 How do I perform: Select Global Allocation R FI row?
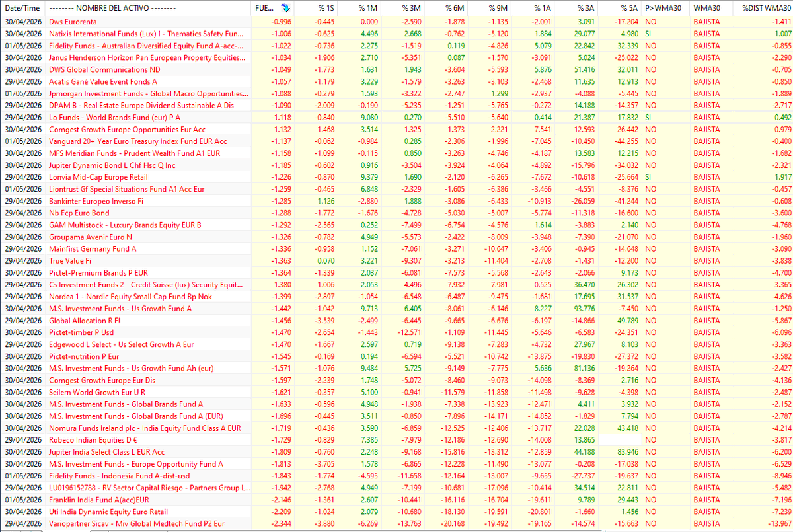pyautogui.click(x=397, y=321)
